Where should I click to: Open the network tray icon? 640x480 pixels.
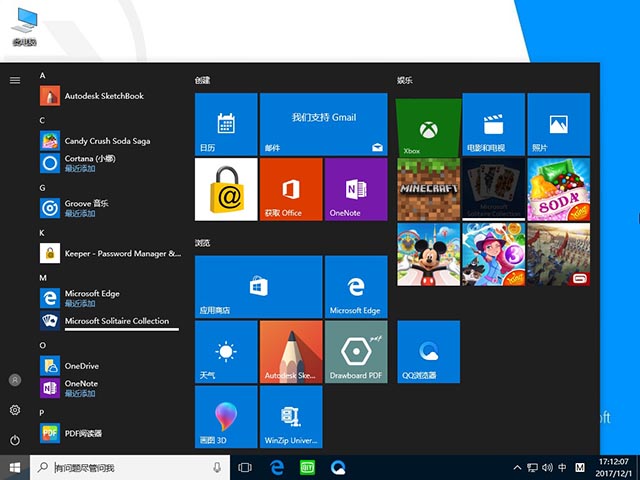coord(532,468)
